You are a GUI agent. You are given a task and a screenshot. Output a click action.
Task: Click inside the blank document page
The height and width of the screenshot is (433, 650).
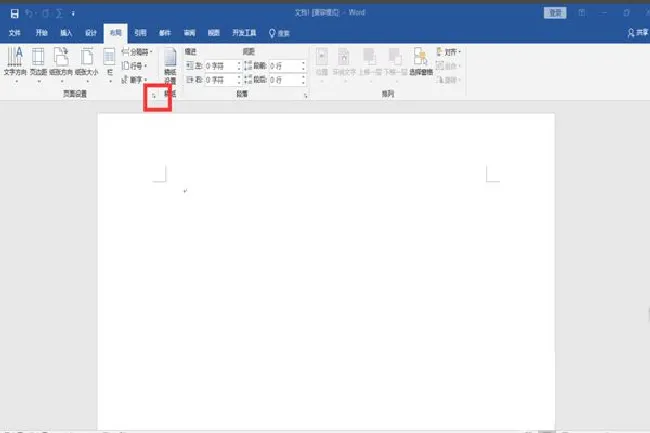click(326, 271)
